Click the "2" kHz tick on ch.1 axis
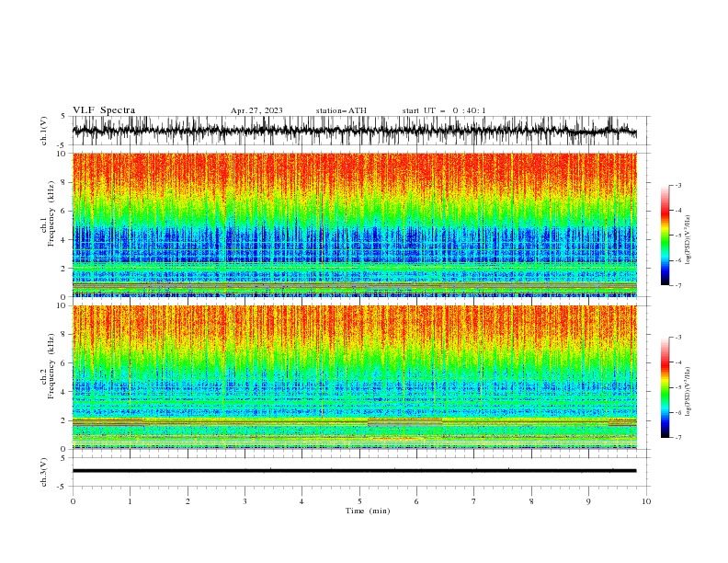Viewport: 728px width, 563px height. pos(63,268)
